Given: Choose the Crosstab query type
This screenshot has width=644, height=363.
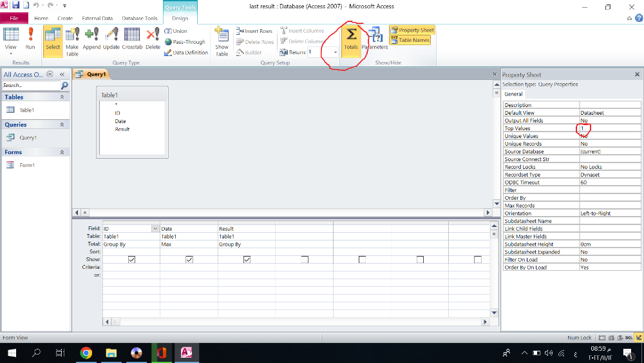Looking at the screenshot, I should click(132, 39).
